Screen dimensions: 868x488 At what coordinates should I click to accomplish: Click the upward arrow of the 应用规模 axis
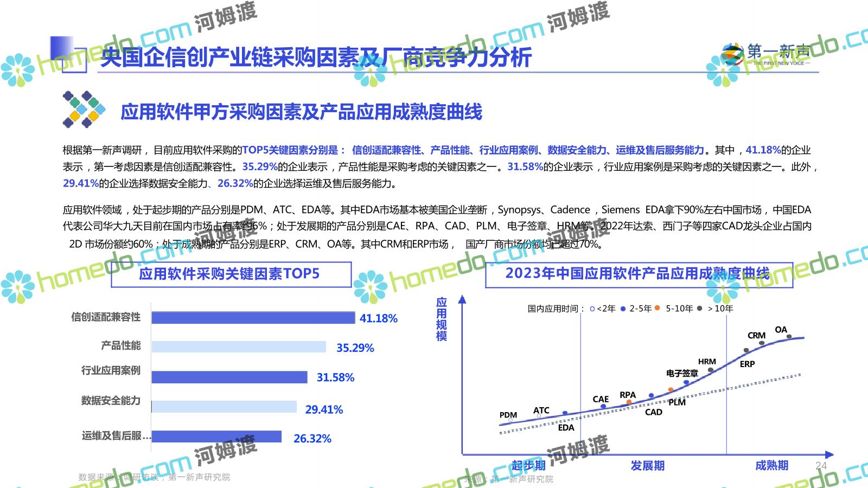[x=462, y=299]
